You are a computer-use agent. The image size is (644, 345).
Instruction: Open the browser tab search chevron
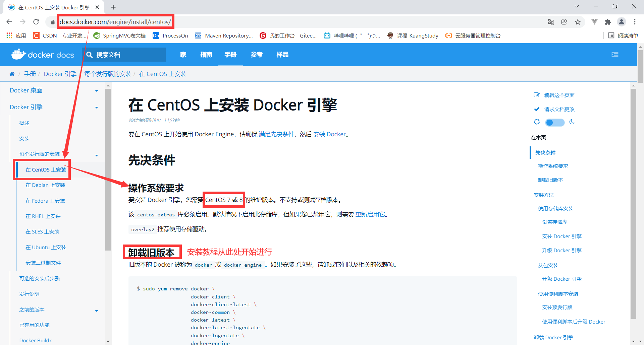tap(576, 6)
